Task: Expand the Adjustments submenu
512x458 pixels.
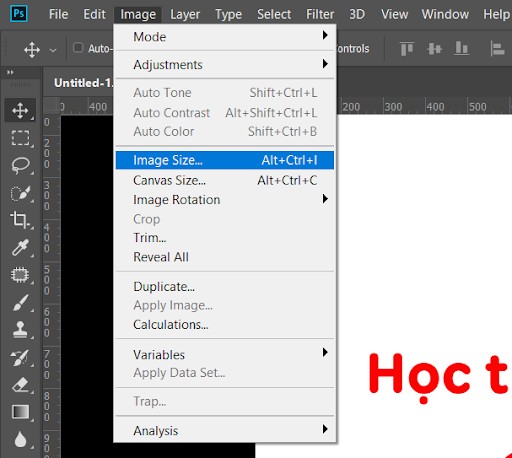Action: [225, 64]
